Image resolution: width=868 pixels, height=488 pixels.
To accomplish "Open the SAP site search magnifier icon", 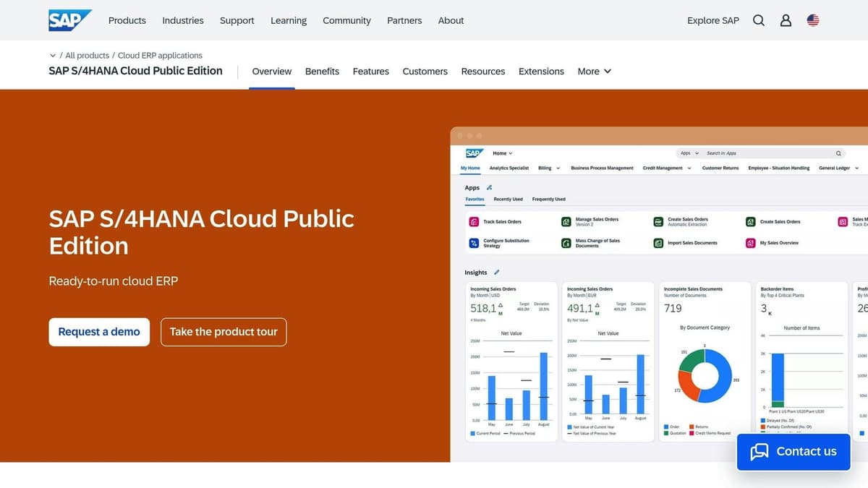I will [758, 20].
